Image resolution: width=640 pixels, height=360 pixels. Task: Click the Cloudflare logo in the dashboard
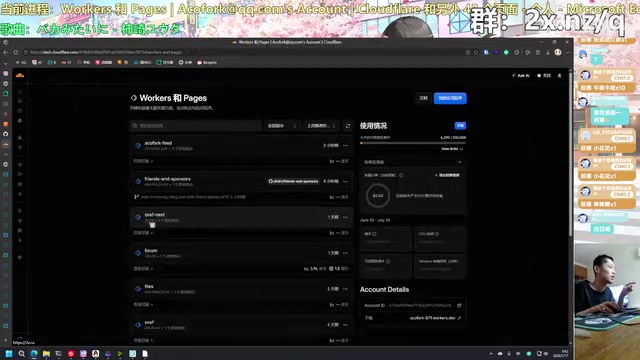click(20, 76)
